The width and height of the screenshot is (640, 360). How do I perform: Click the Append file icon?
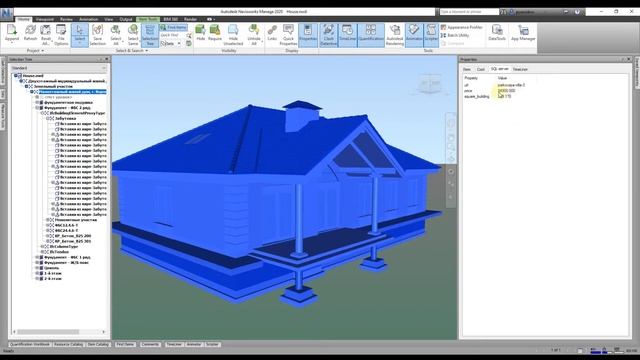coord(12,33)
